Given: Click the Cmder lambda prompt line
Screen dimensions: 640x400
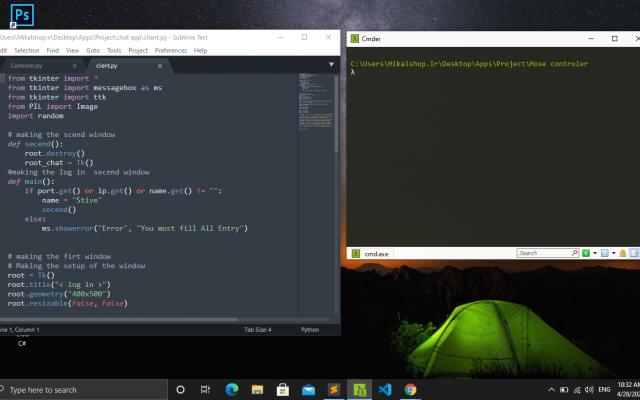Looking at the screenshot, I should point(353,72).
